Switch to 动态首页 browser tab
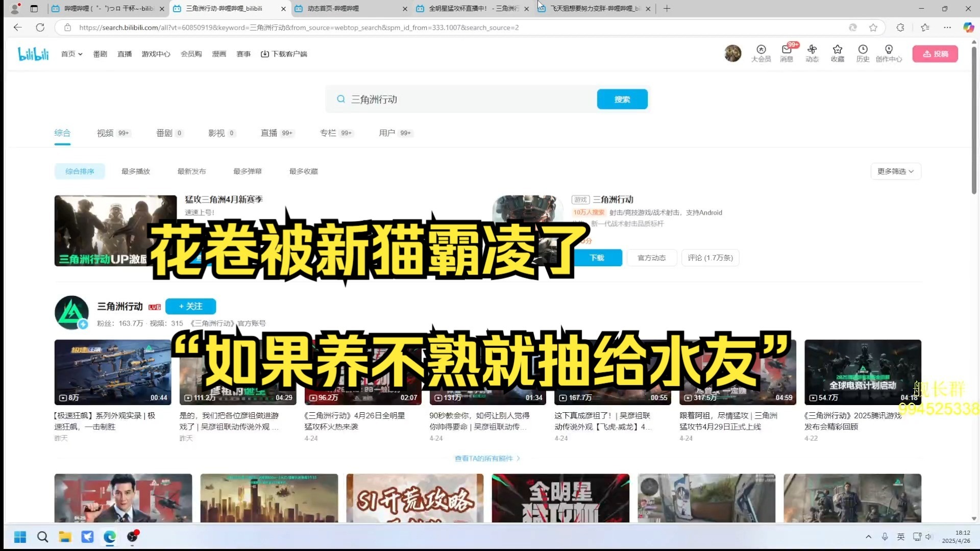980x551 pixels. tap(350, 9)
